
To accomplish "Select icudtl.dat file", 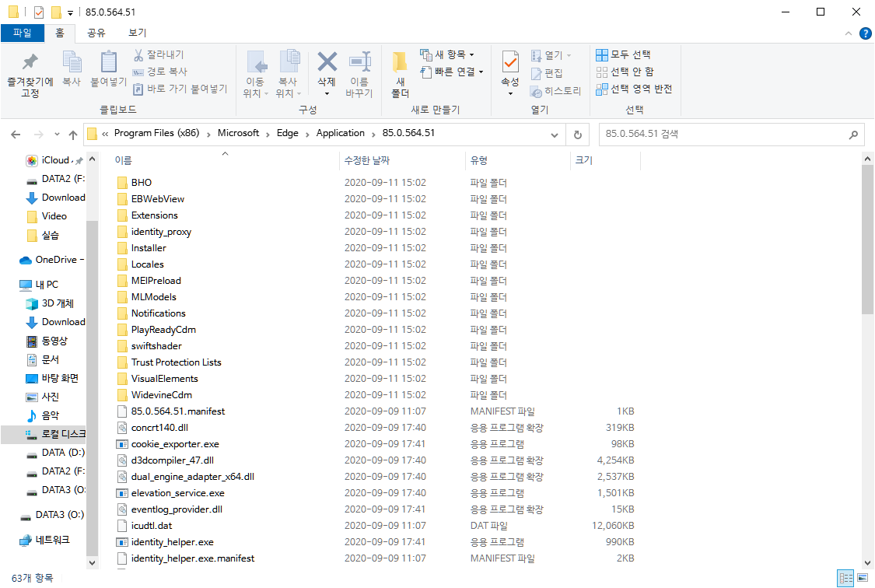I will coord(145,526).
